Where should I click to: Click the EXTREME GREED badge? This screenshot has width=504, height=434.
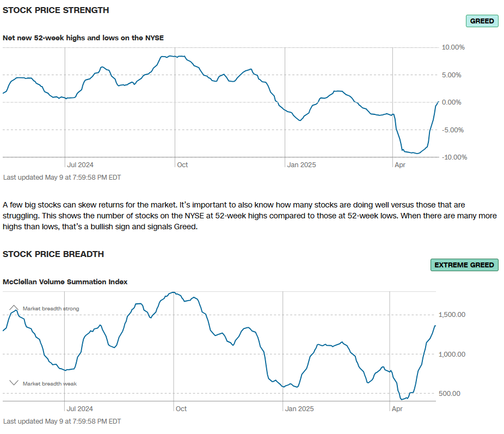pos(464,265)
